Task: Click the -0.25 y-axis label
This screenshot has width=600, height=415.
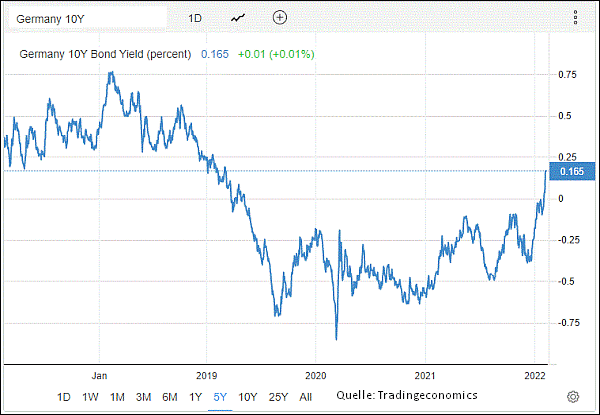Action: tap(568, 240)
